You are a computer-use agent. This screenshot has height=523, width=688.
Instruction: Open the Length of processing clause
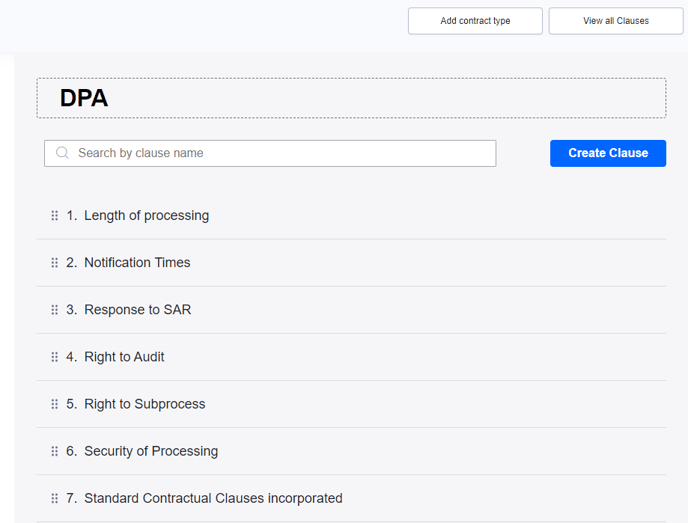[146, 216]
